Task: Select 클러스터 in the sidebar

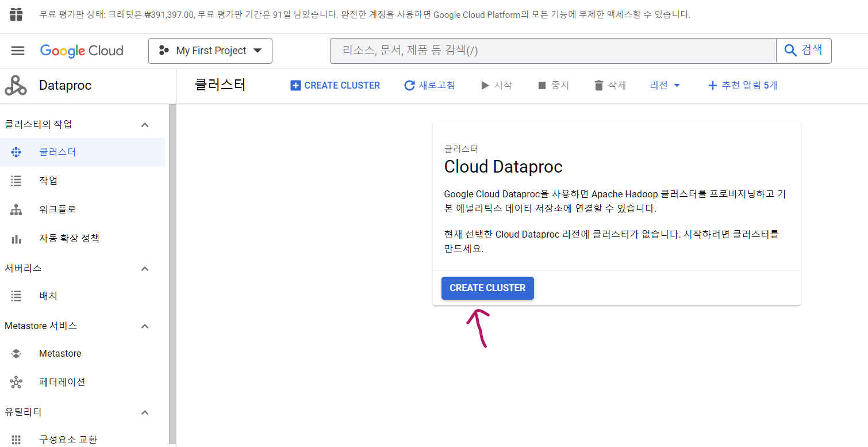Action: pyautogui.click(x=83, y=152)
